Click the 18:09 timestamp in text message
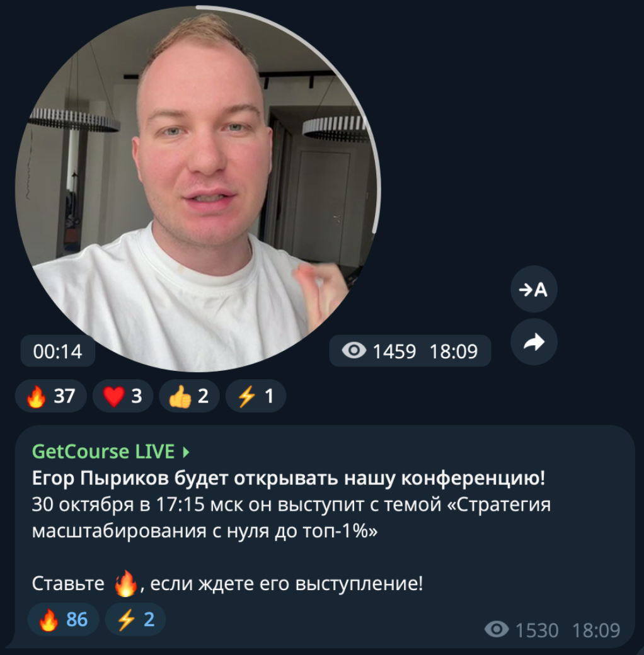644x655 pixels. [x=596, y=630]
